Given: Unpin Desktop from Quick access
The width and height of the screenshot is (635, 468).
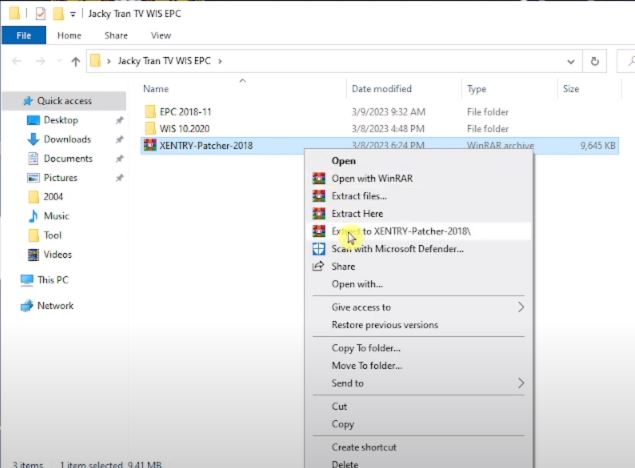Looking at the screenshot, I should 119,120.
